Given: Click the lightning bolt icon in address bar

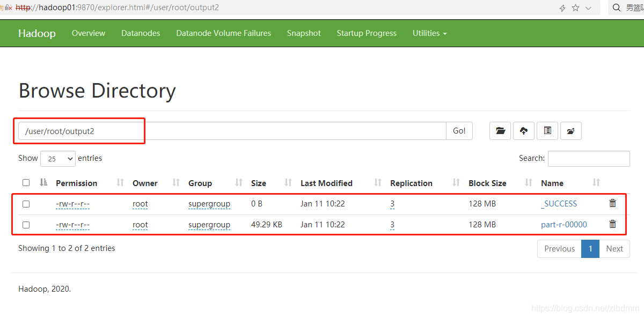Looking at the screenshot, I should pyautogui.click(x=562, y=8).
